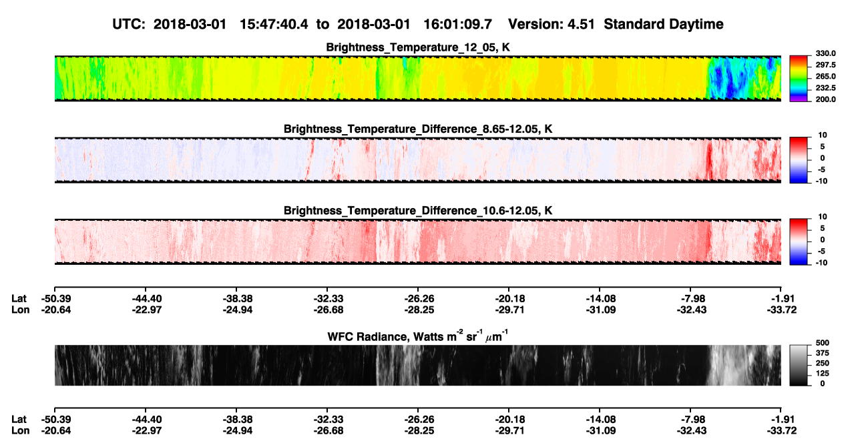Click the 375 label on WFC colorbar
Viewport: 868px width, 445px height.
(821, 354)
